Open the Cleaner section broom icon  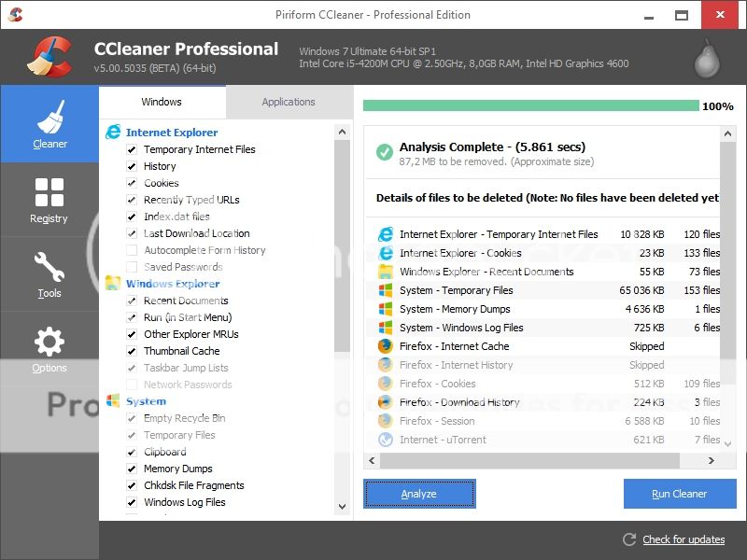(x=50, y=118)
